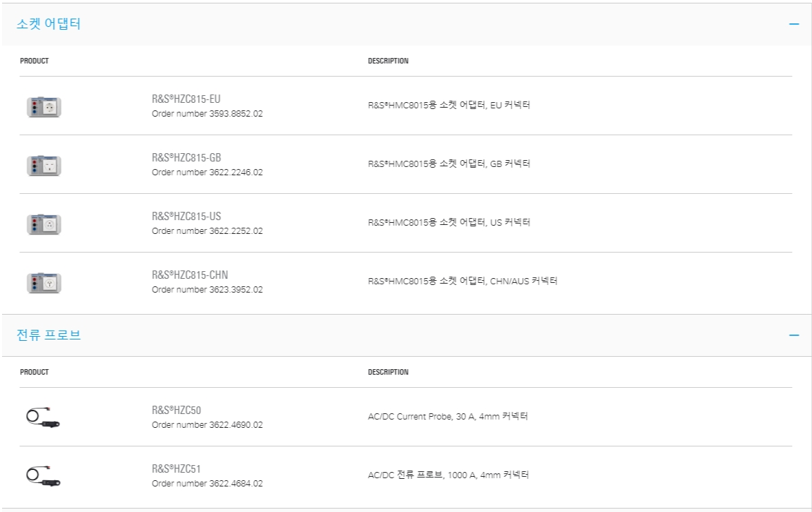Open the HZC815-US socket adapter image

(x=44, y=224)
